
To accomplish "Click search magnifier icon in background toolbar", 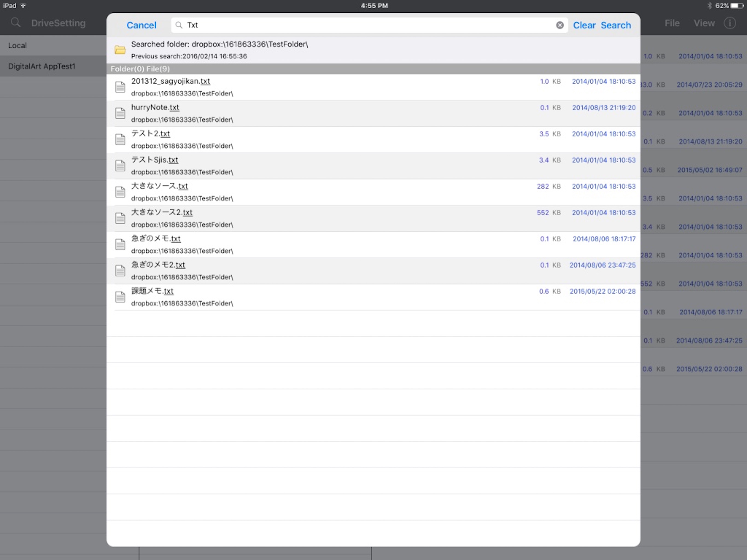I will (16, 23).
